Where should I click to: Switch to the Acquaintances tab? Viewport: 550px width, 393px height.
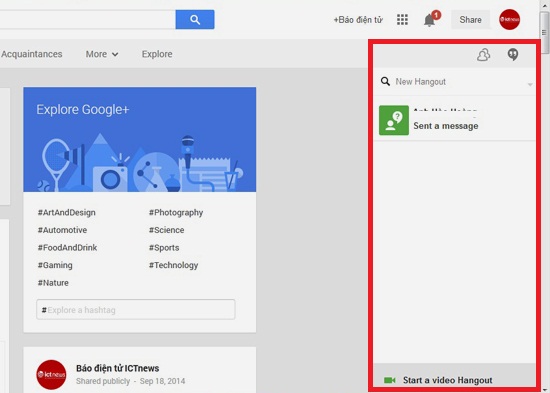point(32,54)
